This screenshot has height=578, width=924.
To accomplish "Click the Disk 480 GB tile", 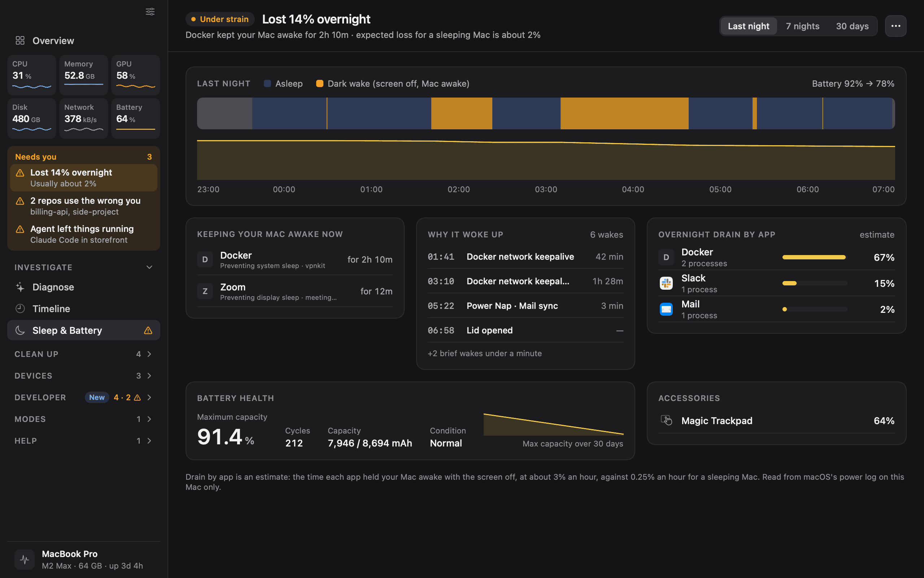I will [x=32, y=118].
